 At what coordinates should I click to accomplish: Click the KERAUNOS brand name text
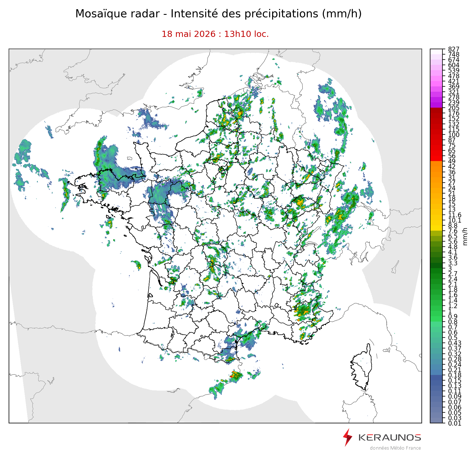(390, 437)
